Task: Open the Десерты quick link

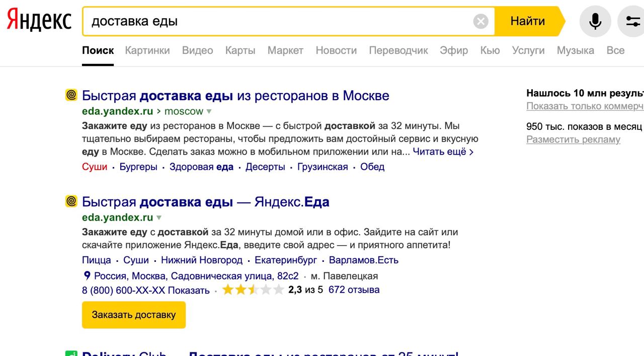Action: (265, 167)
